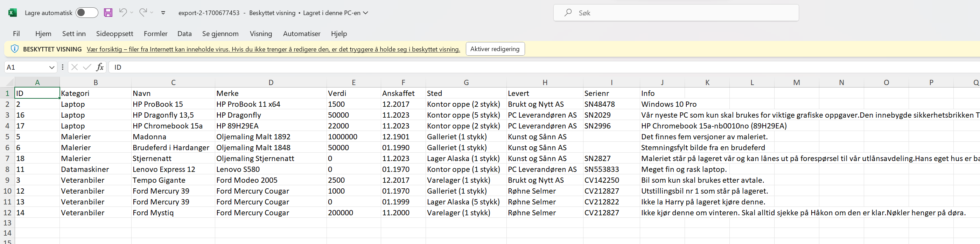The image size is (980, 244).
Task: Click the formula bar confirm checkmark icon
Action: pyautogui.click(x=87, y=67)
